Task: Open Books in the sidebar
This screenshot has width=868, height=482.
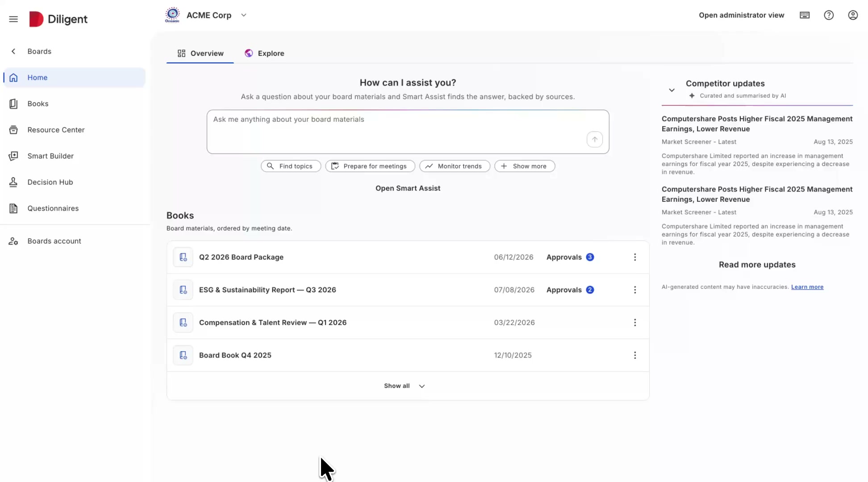Action: (x=75, y=104)
